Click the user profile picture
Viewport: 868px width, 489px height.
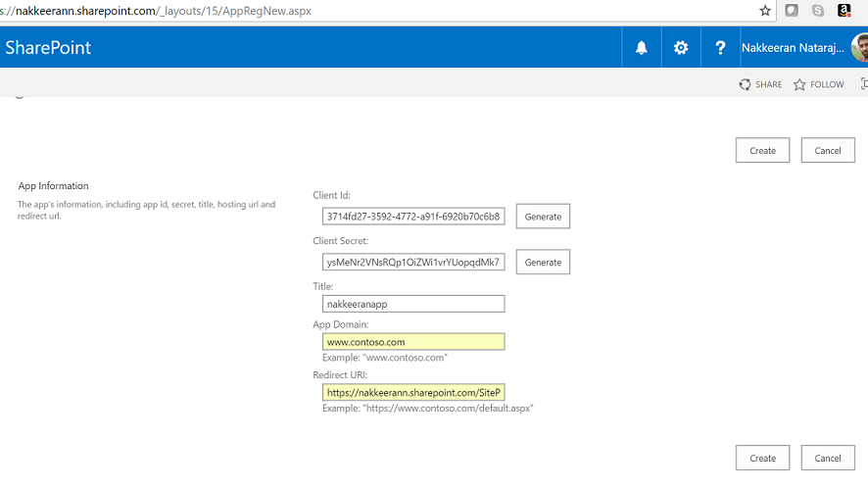860,47
